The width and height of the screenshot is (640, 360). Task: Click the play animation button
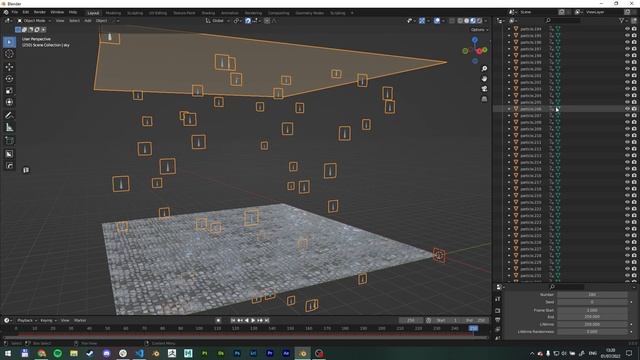(253, 320)
